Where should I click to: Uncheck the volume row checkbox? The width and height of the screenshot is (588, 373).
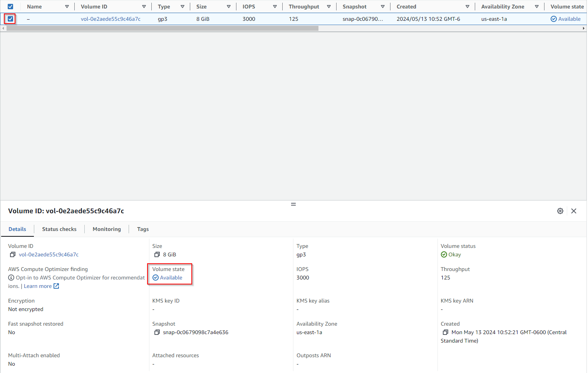pyautogui.click(x=10, y=19)
